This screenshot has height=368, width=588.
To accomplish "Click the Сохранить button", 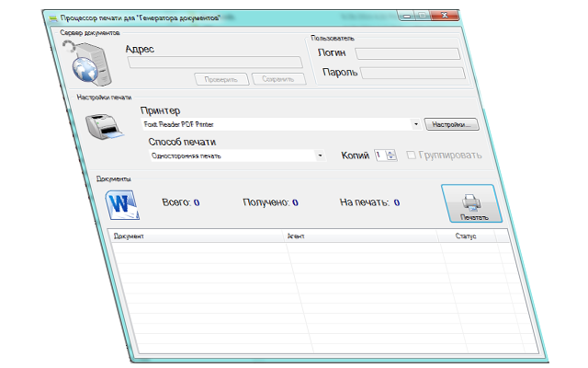I will pyautogui.click(x=278, y=79).
